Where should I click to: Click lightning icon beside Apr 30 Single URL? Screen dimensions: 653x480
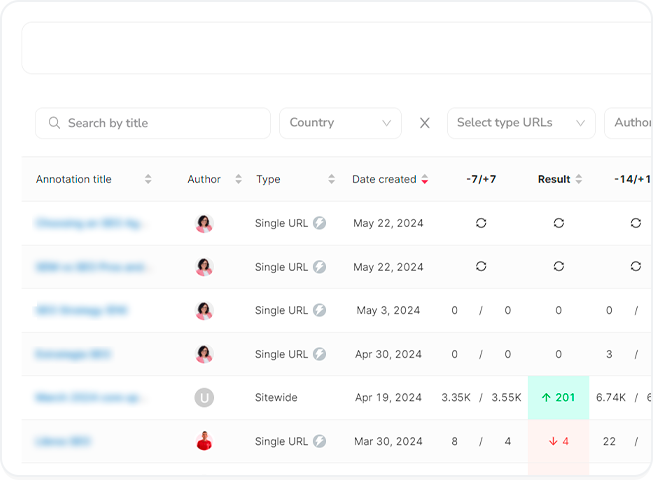(320, 354)
